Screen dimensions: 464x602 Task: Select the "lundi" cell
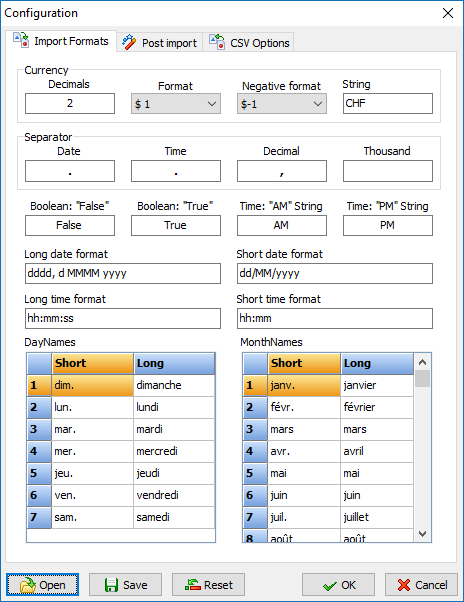[x=174, y=407]
